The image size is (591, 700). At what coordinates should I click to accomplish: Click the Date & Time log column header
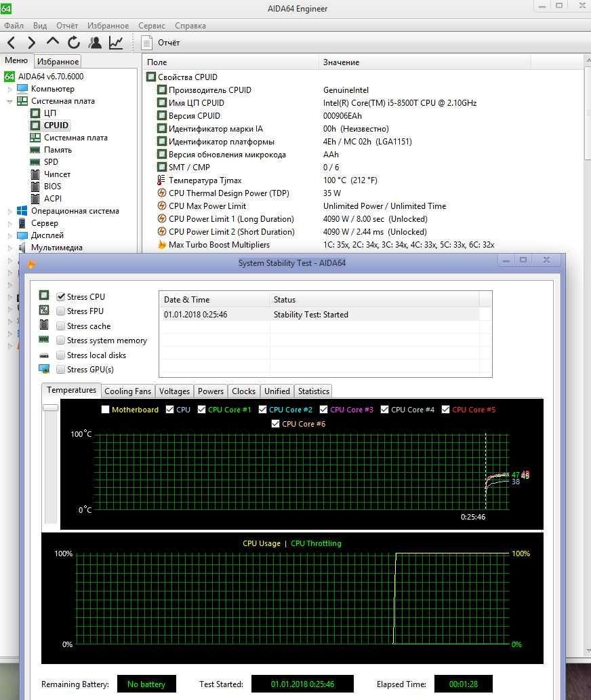tap(214, 300)
